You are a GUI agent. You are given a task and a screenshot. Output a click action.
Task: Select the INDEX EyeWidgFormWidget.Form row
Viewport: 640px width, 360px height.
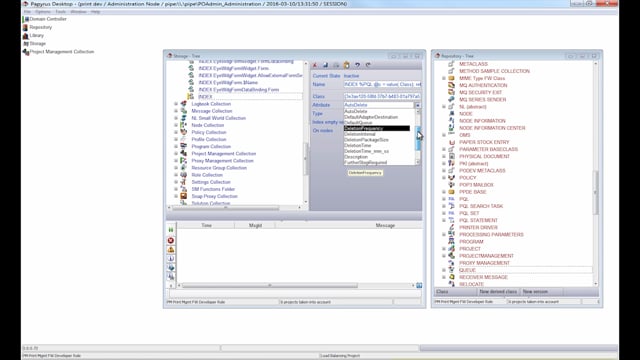(233, 69)
